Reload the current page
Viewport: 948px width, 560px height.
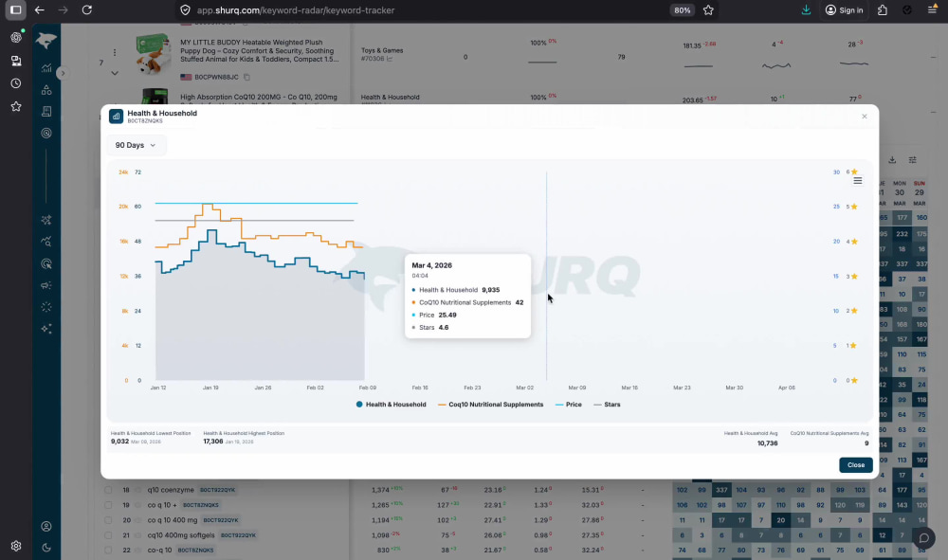point(87,9)
